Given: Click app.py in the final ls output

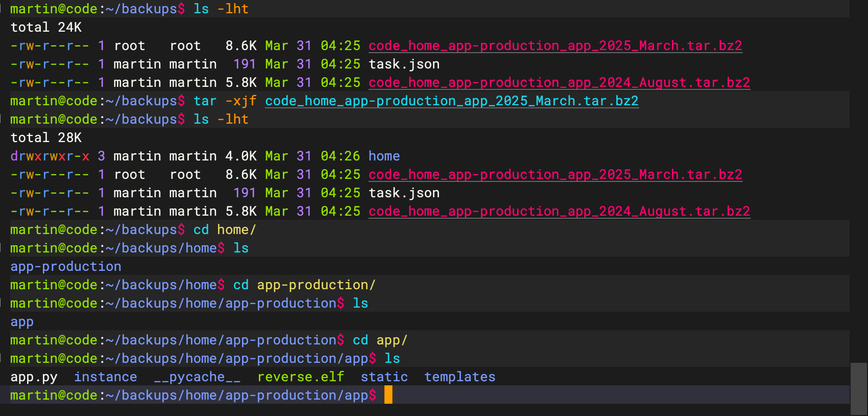Looking at the screenshot, I should 34,377.
